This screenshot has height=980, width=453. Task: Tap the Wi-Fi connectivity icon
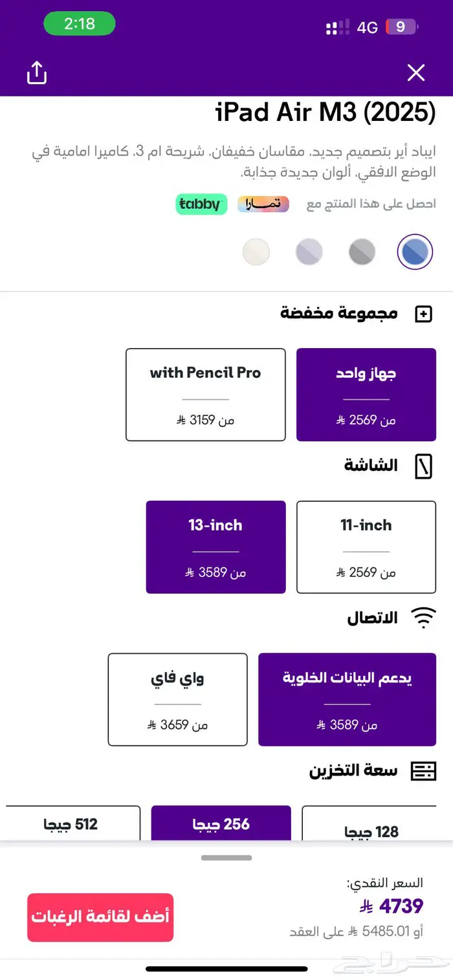point(423,618)
